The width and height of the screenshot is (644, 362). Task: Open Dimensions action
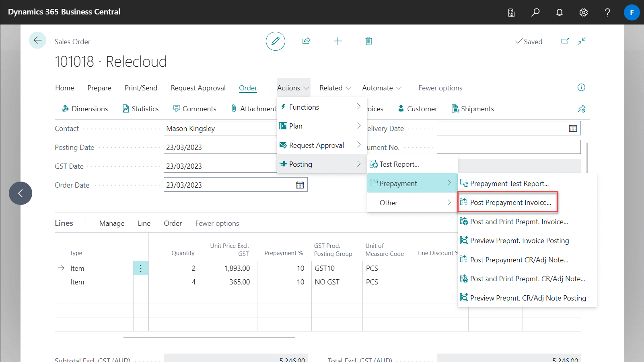85,108
